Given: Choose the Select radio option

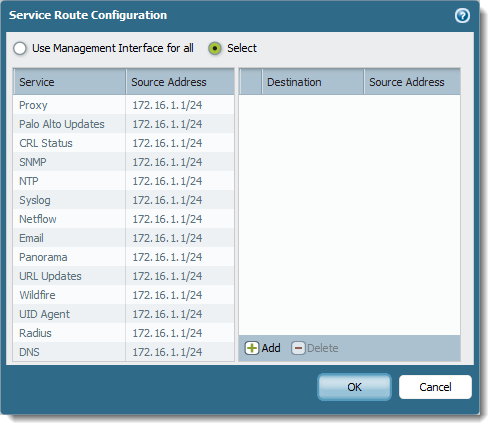Looking at the screenshot, I should coord(215,48).
